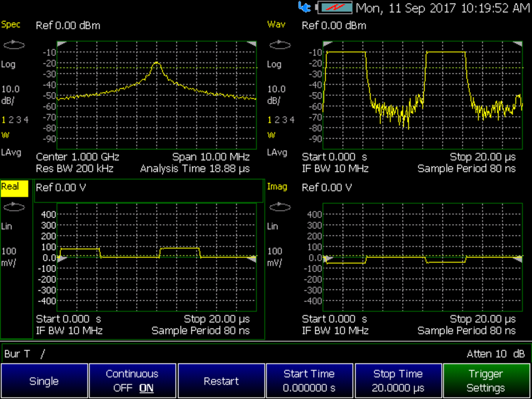Screen dimensions: 532x399
Task: Open the Lin scale selector for Real
Action: 7,226
